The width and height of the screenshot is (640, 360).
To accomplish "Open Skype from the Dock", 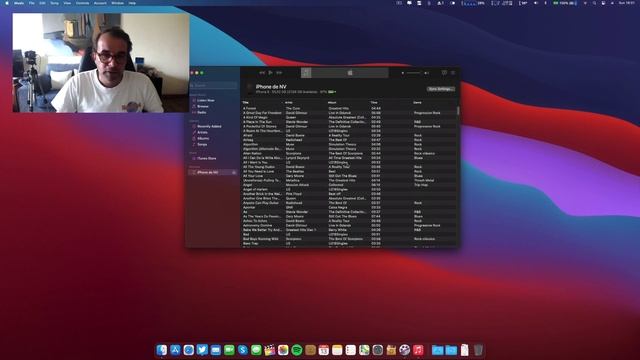I will click(x=242, y=350).
